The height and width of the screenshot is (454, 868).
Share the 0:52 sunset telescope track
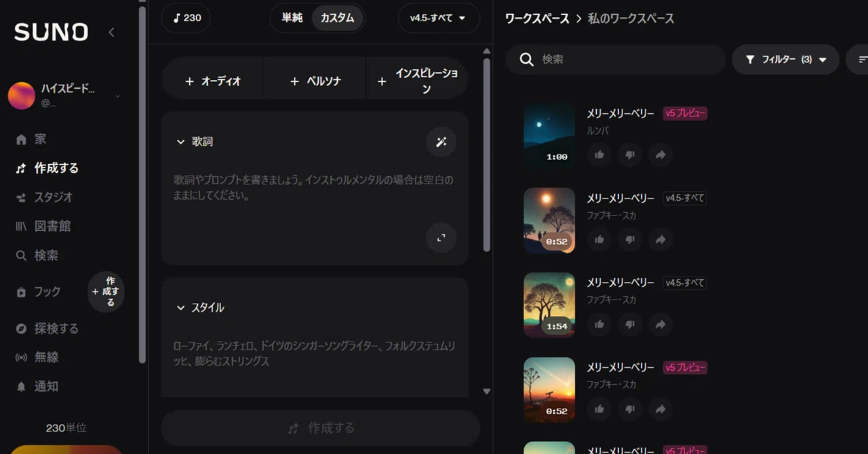[660, 409]
